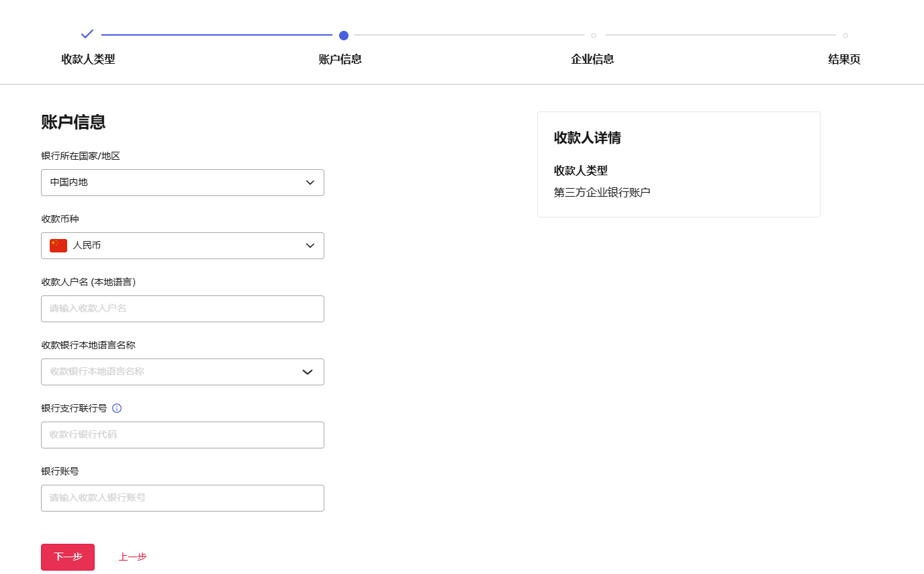Click the 收款人详情 card heading
Viewport: 924px width, 574px height.
click(x=587, y=138)
